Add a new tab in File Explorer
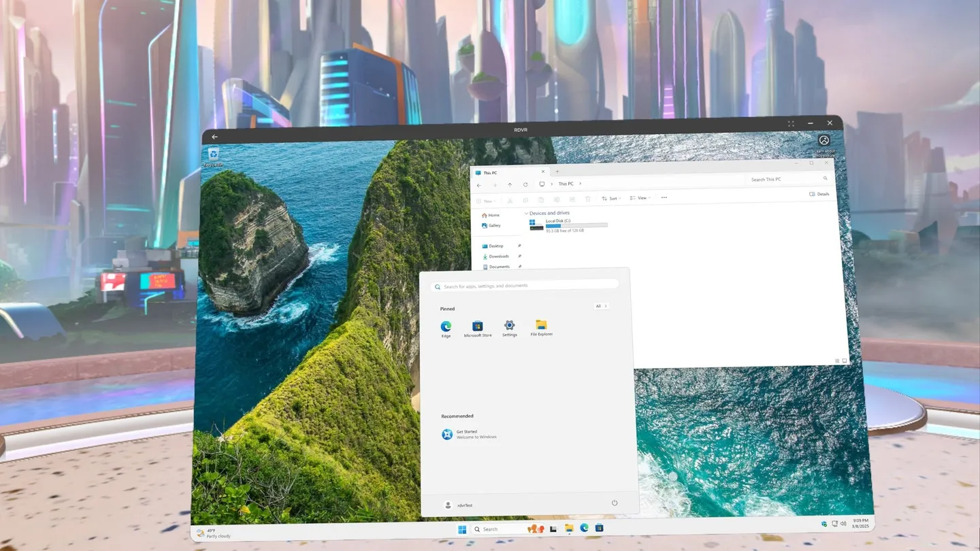Viewport: 980px width, 551px height. (x=557, y=171)
